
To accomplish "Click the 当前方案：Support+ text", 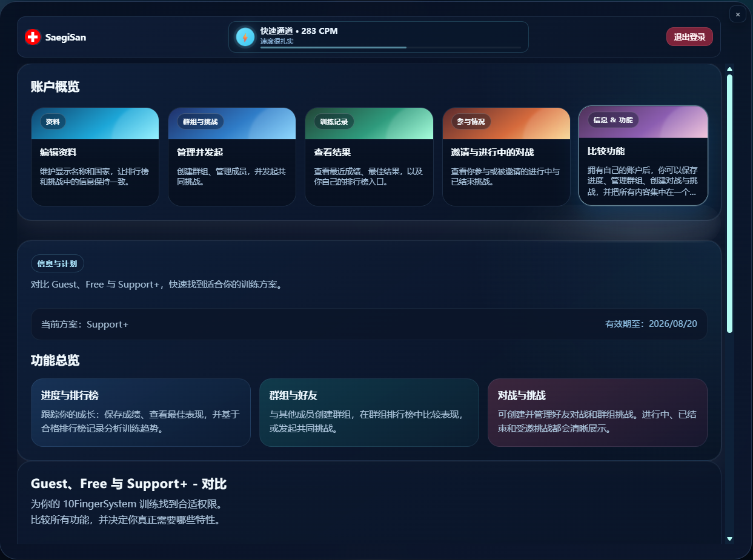I will tap(85, 324).
